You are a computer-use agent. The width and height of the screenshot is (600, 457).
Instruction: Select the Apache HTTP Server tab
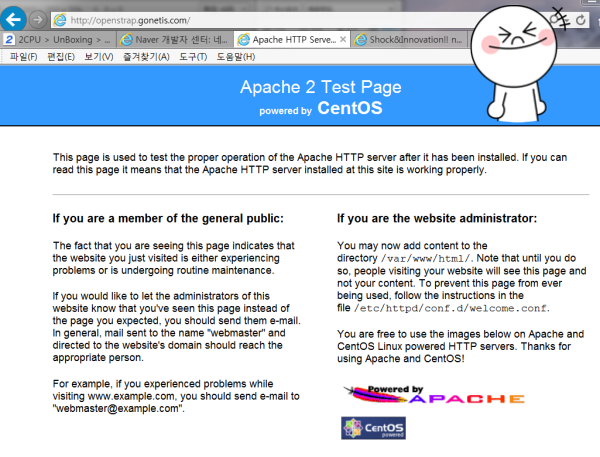pyautogui.click(x=292, y=39)
